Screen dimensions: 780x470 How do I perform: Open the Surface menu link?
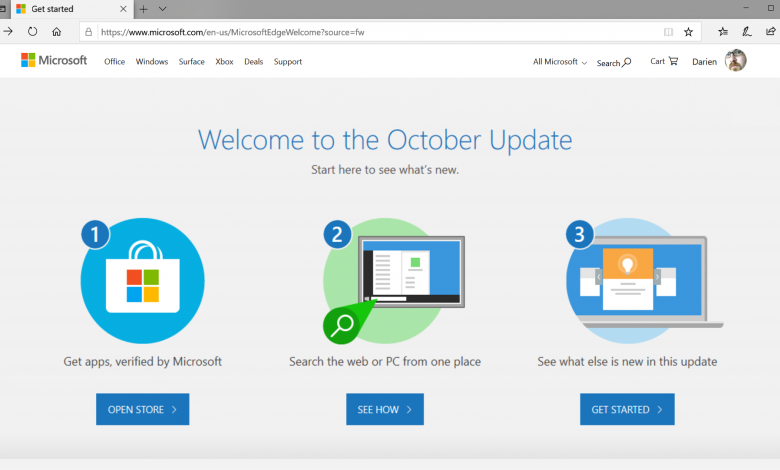(x=192, y=62)
